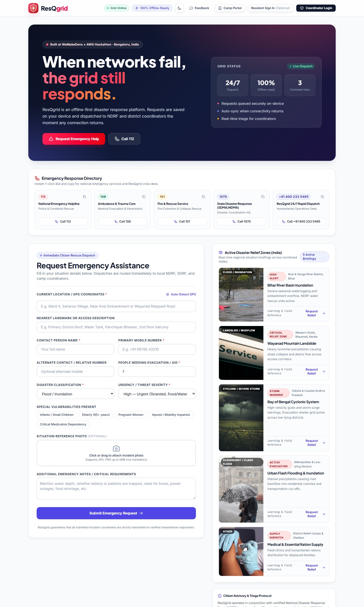Click the Call 112 hero button
Screen dimensions: 364x607
[x=124, y=139]
